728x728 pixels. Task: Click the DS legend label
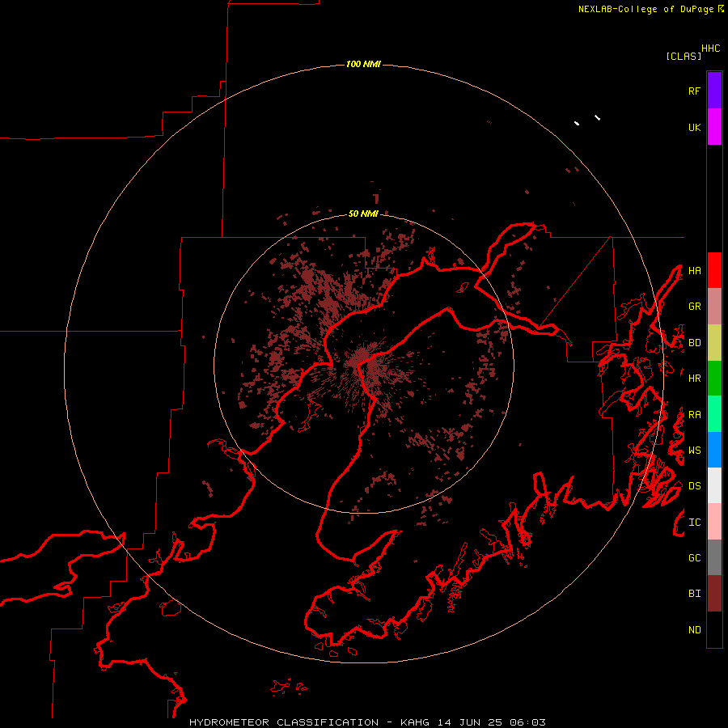point(694,486)
